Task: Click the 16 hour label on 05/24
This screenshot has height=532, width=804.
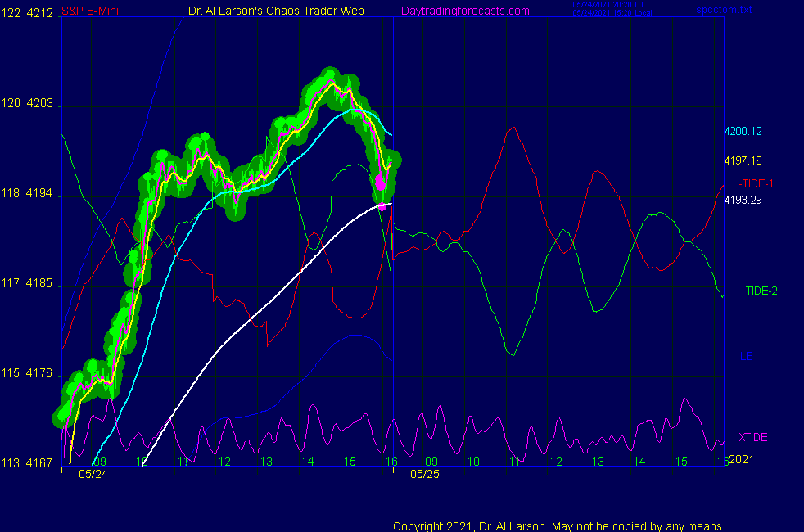Action: click(391, 462)
